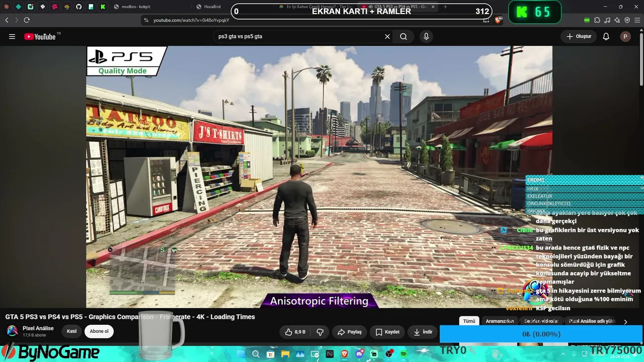Image resolution: width=644 pixels, height=362 pixels.
Task: Open the Windows Start menu
Action: point(240,354)
